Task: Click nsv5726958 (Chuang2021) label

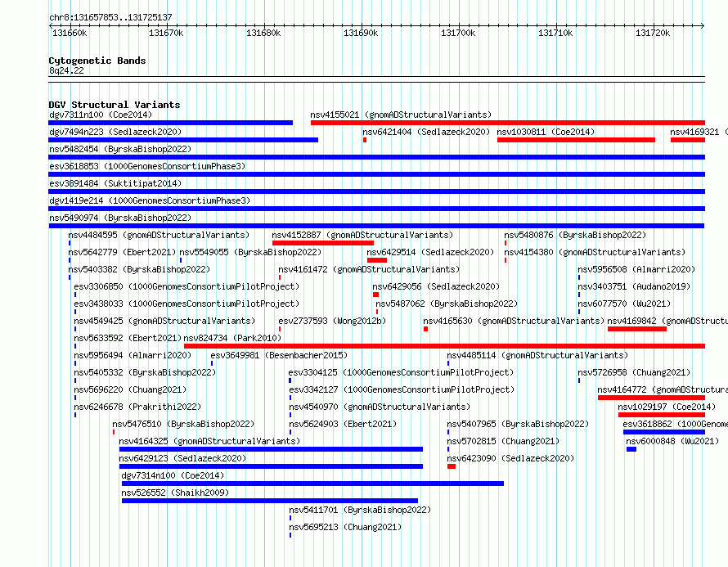Action: tap(634, 372)
